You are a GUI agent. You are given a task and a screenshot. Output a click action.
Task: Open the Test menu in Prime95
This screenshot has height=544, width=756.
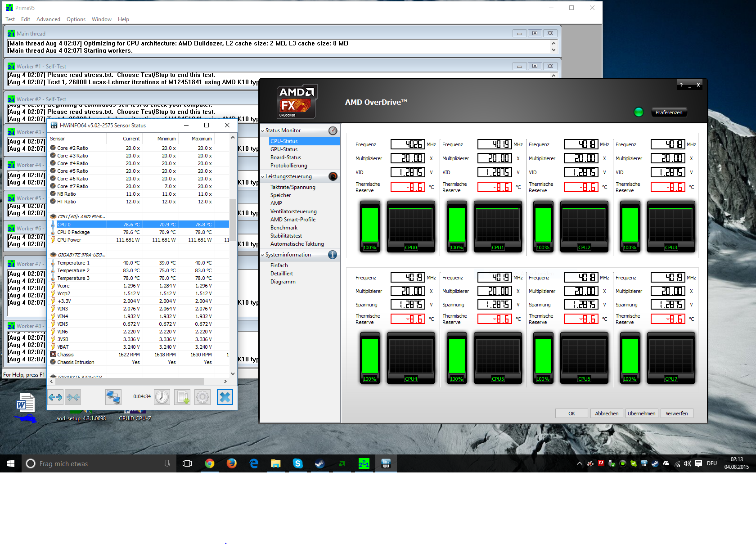tap(10, 19)
